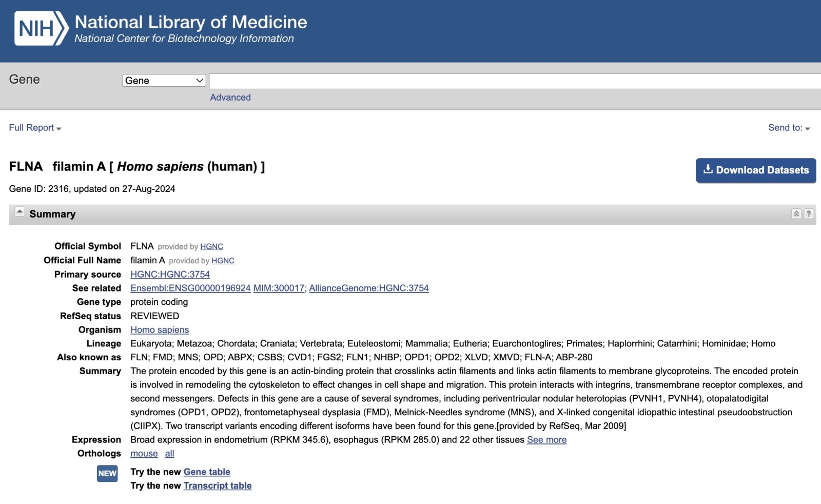Image resolution: width=821 pixels, height=504 pixels.
Task: Open the National Library of Medicine title
Action: tap(191, 22)
